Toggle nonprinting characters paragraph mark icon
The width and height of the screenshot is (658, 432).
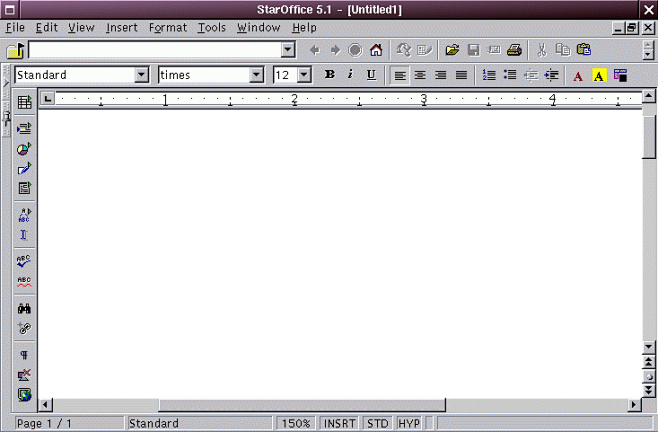point(24,355)
